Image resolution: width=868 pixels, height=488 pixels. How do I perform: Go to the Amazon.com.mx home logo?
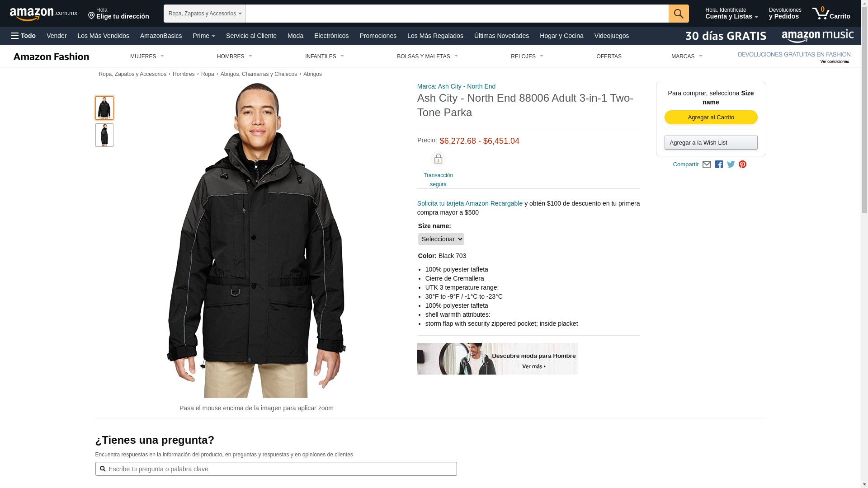point(43,14)
